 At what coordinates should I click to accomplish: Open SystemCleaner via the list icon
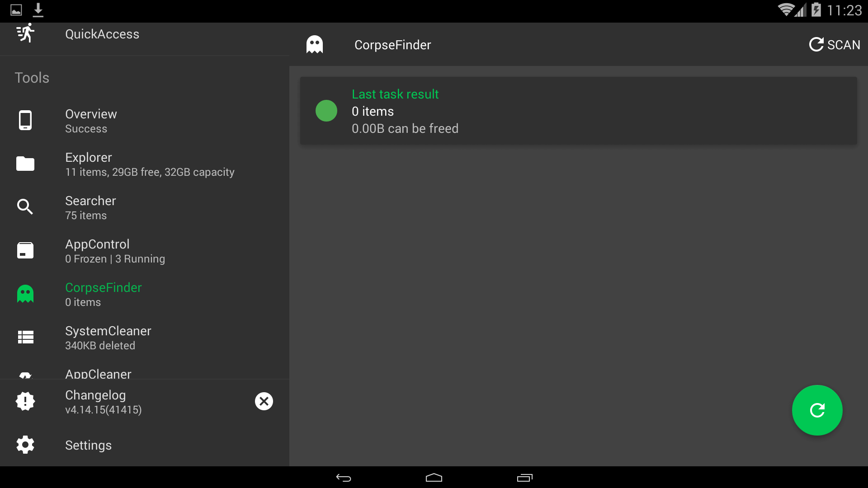(25, 337)
